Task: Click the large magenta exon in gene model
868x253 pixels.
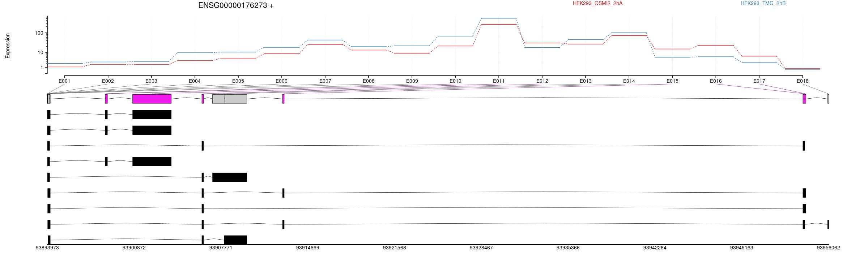Action: click(x=152, y=99)
